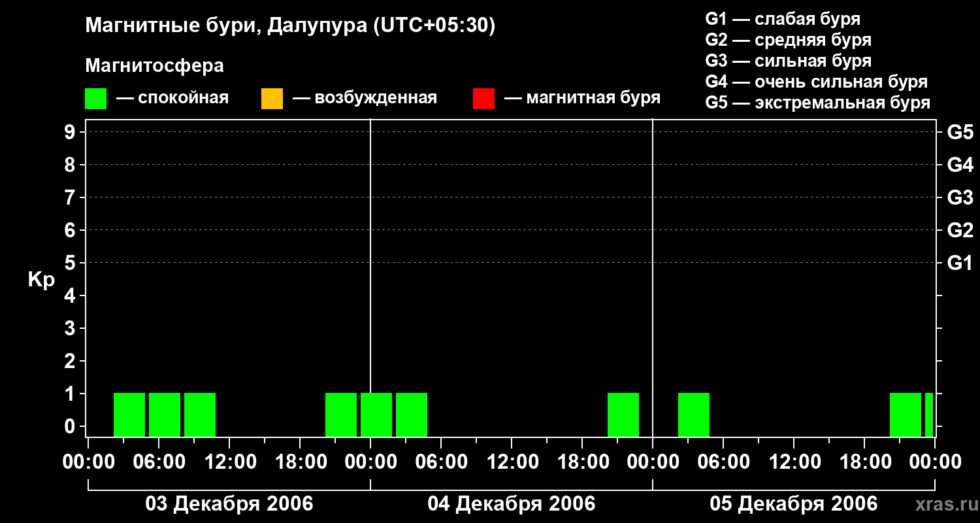Viewport: 980px width, 523px height.
Task: Click the narrow last green bar on 05 Декабря
Action: tap(929, 414)
